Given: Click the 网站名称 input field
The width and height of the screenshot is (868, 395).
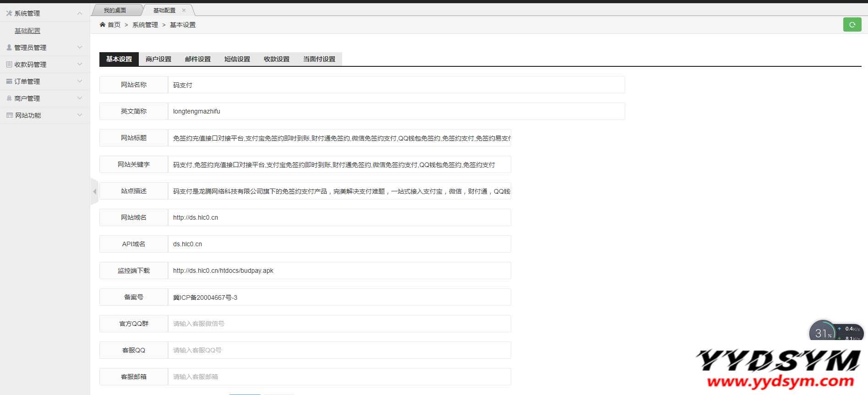Looking at the screenshot, I should tap(396, 85).
